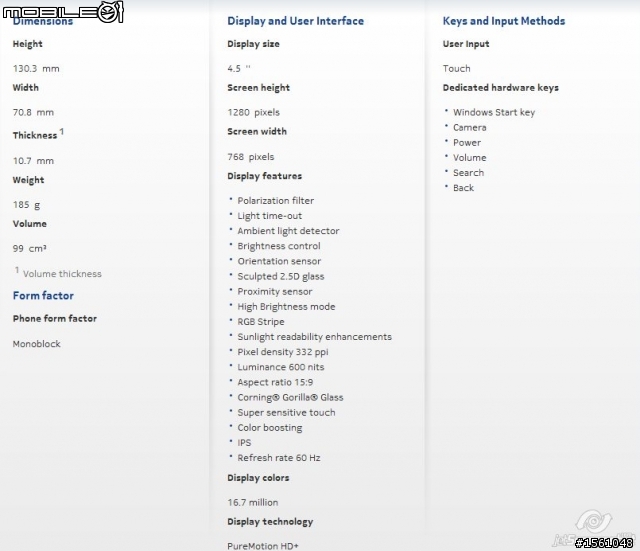
Task: Select the Sculpted 2.5D glass feature item
Action: pos(281,276)
